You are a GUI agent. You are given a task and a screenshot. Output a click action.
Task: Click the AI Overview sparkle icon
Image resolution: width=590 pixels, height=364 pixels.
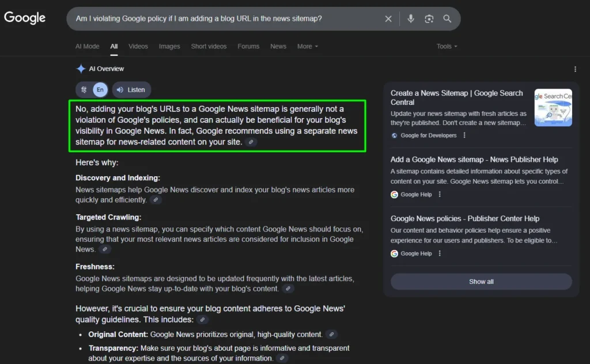pyautogui.click(x=81, y=69)
